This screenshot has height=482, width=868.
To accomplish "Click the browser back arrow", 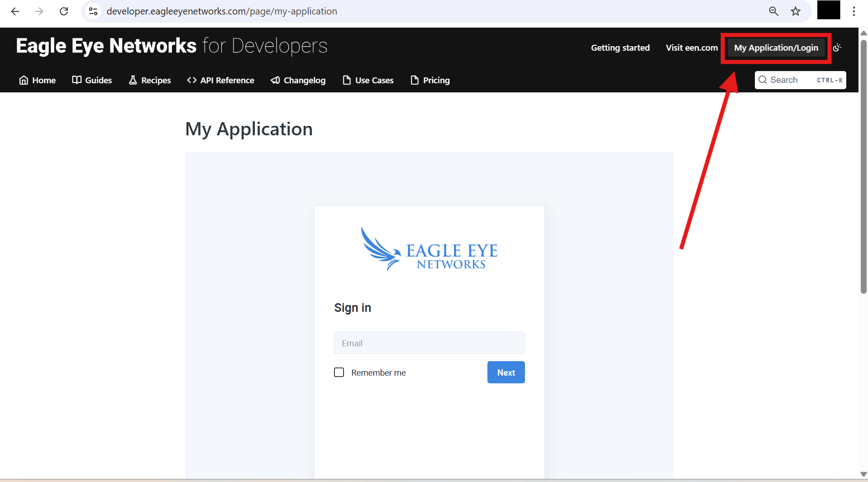I will point(15,11).
